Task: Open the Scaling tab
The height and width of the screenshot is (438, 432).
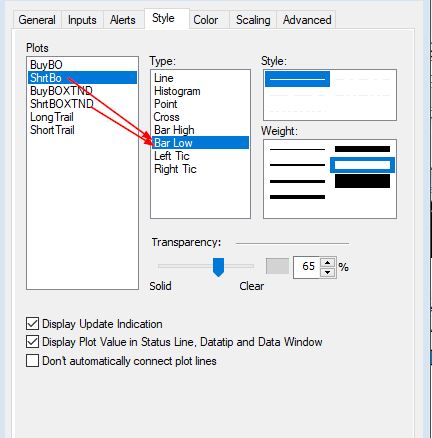Action: pos(253,20)
